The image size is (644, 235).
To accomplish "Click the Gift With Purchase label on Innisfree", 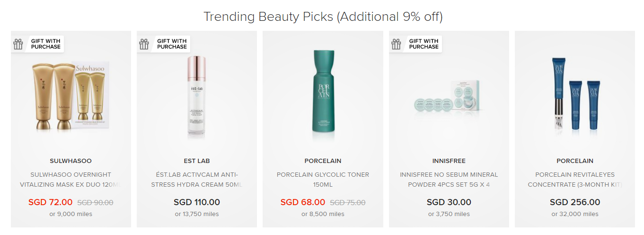I will click(424, 44).
